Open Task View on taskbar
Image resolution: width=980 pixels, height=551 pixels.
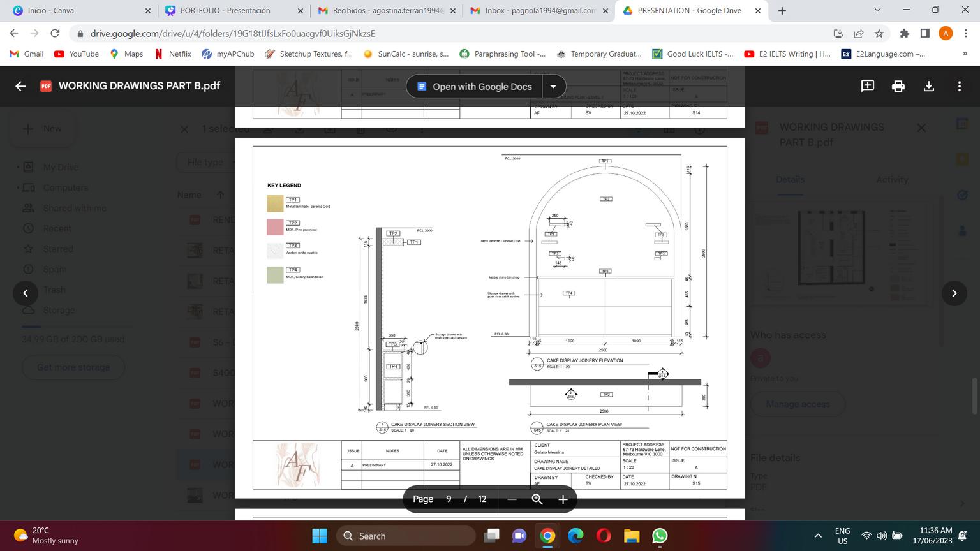coord(491,536)
